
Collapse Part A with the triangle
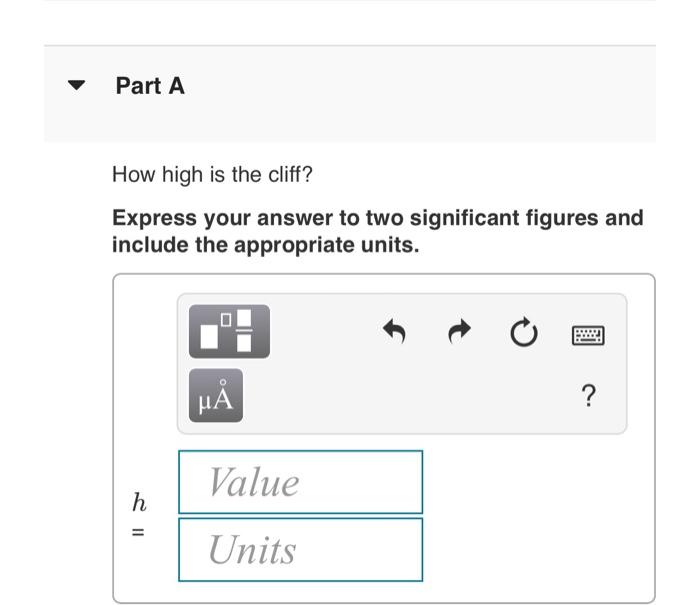click(x=76, y=85)
